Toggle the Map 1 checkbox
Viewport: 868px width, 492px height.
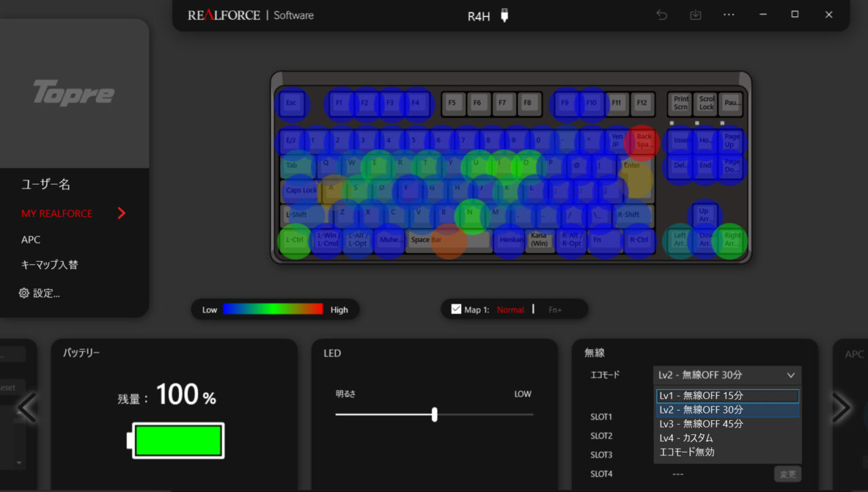[x=456, y=309]
